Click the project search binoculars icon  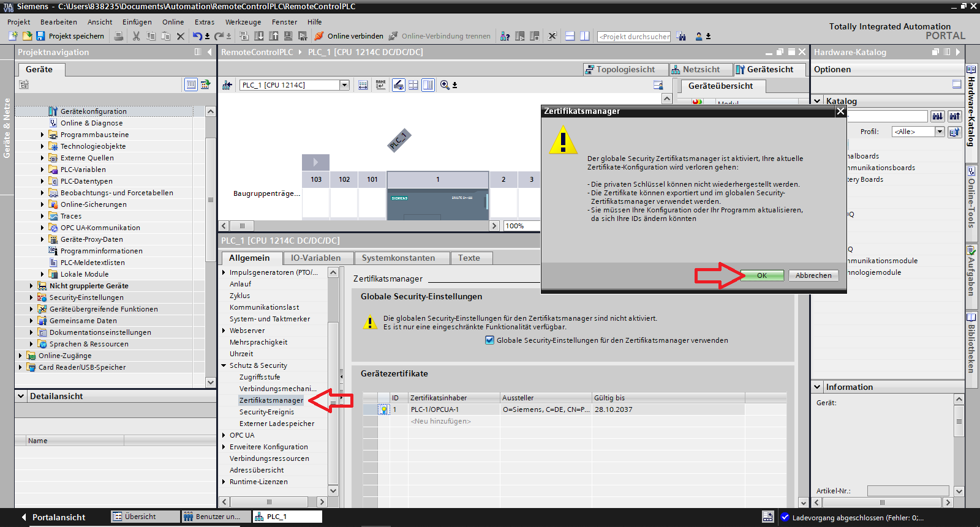[681, 36]
